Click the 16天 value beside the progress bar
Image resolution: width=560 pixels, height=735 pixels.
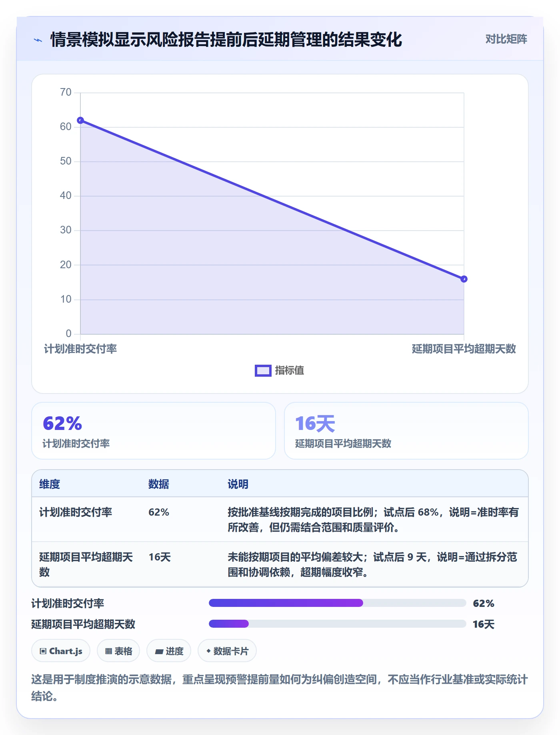click(484, 624)
